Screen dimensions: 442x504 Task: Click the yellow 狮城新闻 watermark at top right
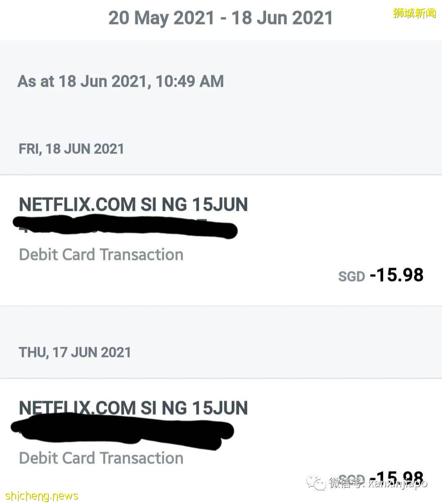point(414,13)
